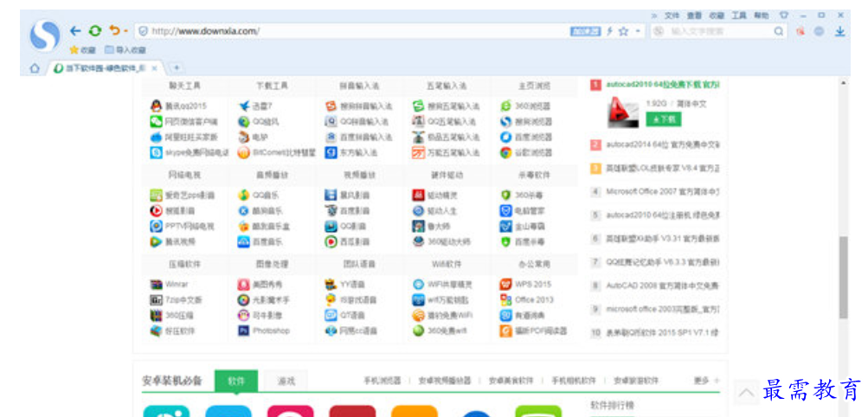This screenshot has height=417, width=868.
Task: Click the 爱奇艺pps影音 icon
Action: (x=156, y=196)
